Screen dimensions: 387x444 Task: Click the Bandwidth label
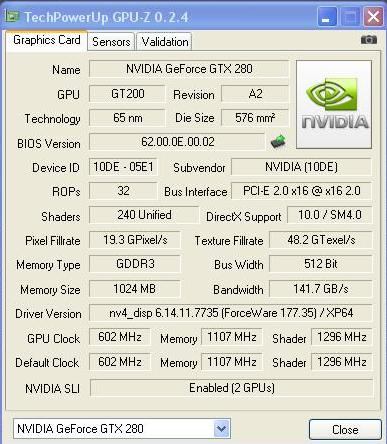(x=238, y=290)
